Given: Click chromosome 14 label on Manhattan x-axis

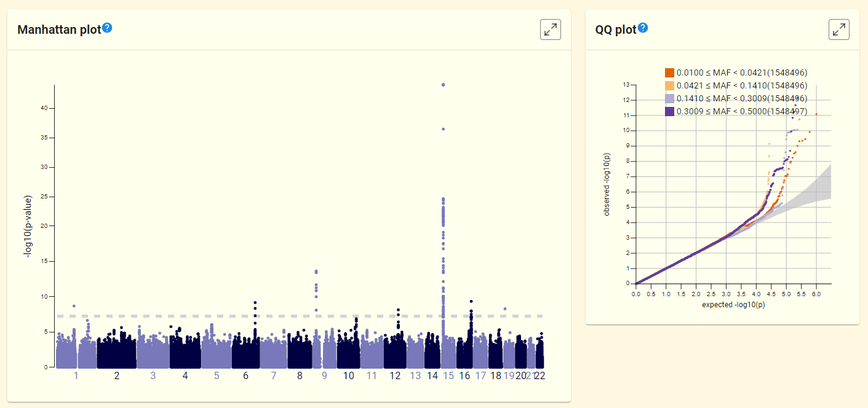Looking at the screenshot, I should click(x=432, y=375).
